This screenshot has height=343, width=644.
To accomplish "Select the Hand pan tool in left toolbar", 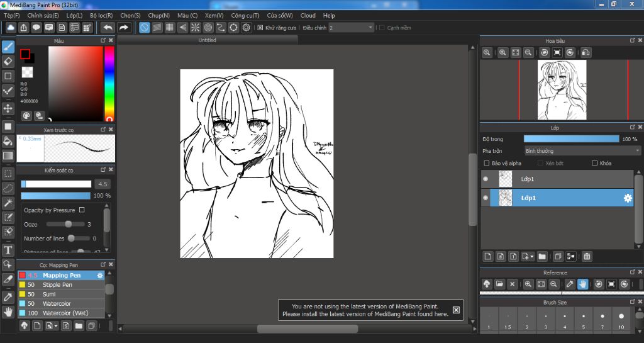I will click(x=8, y=312).
